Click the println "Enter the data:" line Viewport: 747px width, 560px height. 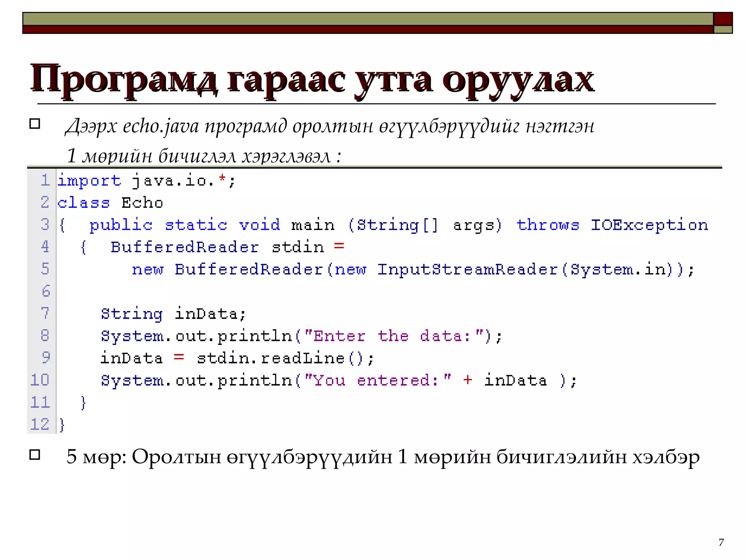(x=302, y=336)
